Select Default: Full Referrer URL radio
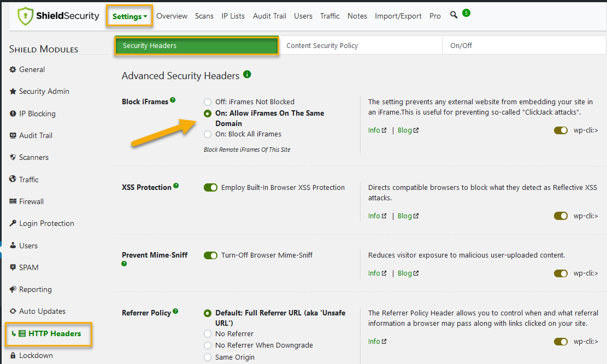The image size is (607, 364). [x=208, y=313]
